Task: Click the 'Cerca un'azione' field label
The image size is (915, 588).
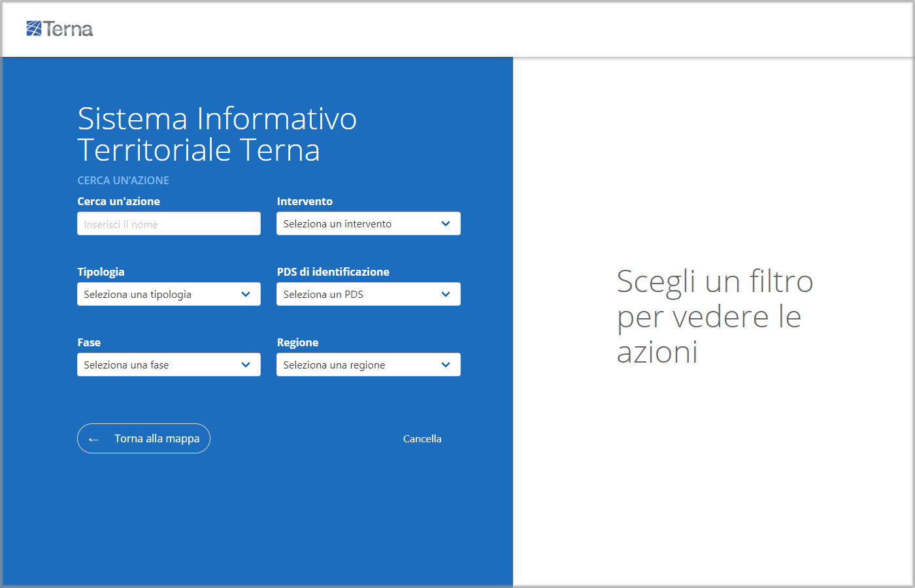Action: 119,201
